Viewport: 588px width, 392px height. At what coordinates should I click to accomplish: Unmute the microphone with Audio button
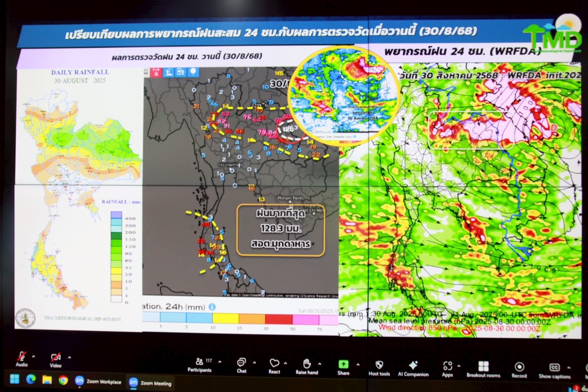(x=21, y=358)
